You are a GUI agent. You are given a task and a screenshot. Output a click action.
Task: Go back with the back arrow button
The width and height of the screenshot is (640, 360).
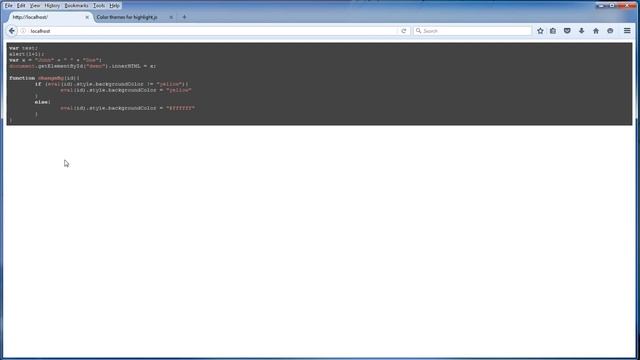tap(12, 31)
